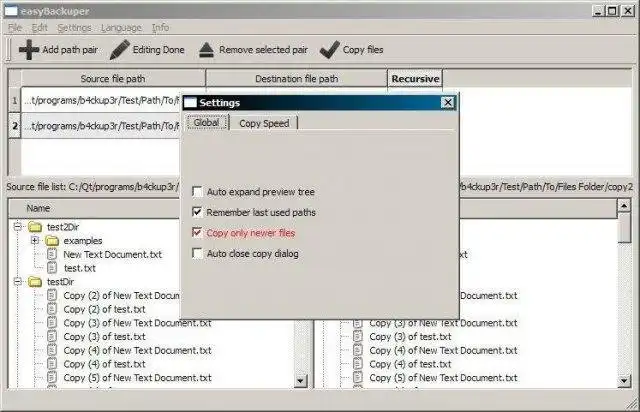Select the Global tab in Settings

point(207,122)
